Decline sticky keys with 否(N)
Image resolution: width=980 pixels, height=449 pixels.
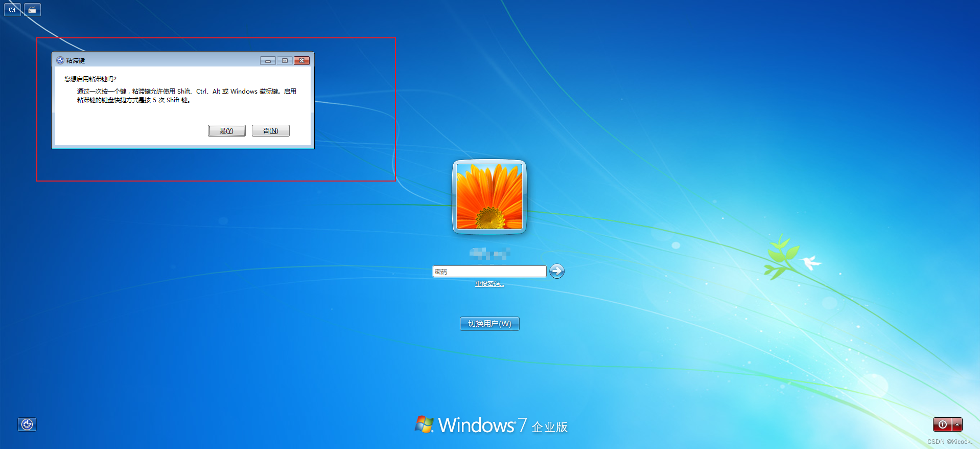tap(271, 131)
